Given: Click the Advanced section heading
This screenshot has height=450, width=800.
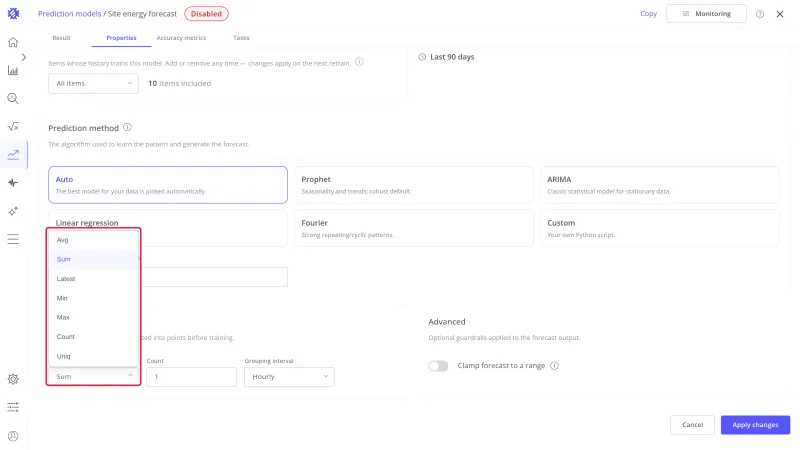Looking at the screenshot, I should click(x=447, y=322).
